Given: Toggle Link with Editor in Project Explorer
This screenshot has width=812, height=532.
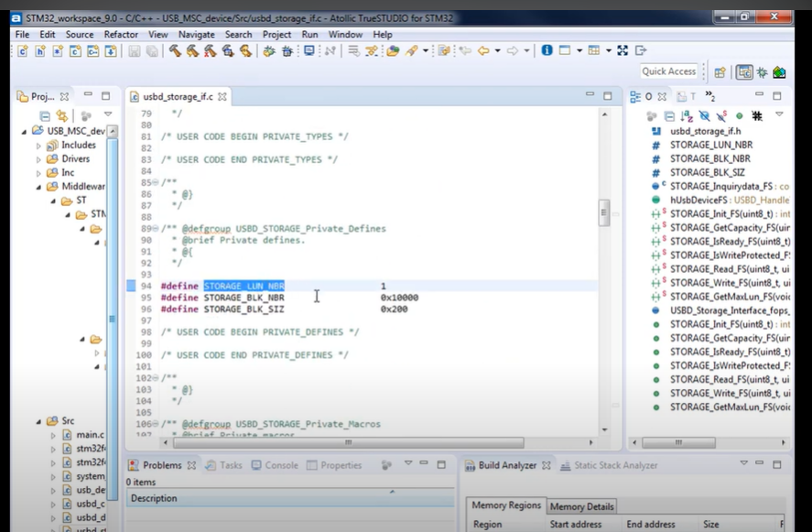Looking at the screenshot, I should tap(62, 116).
